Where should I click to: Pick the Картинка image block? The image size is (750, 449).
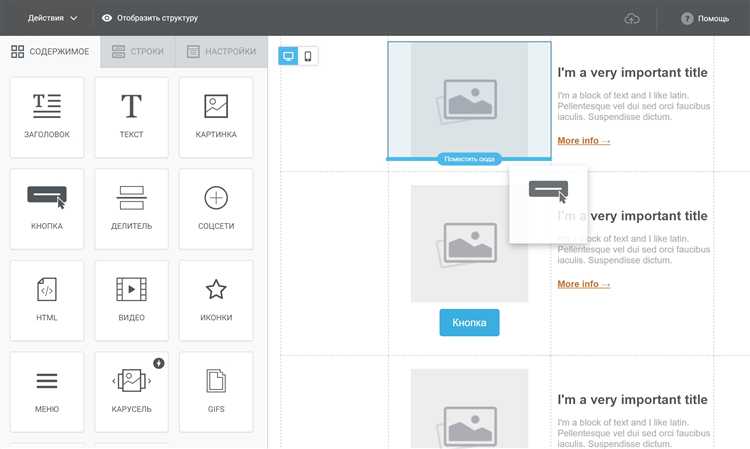(x=216, y=118)
